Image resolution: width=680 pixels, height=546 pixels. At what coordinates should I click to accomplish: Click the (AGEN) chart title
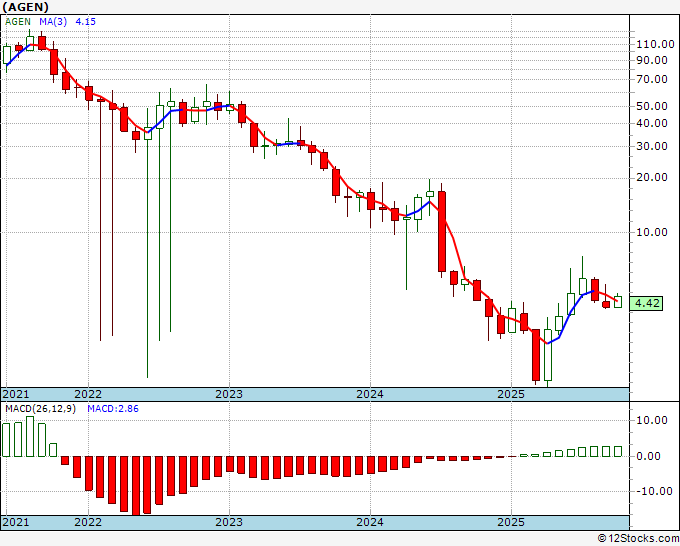click(25, 7)
